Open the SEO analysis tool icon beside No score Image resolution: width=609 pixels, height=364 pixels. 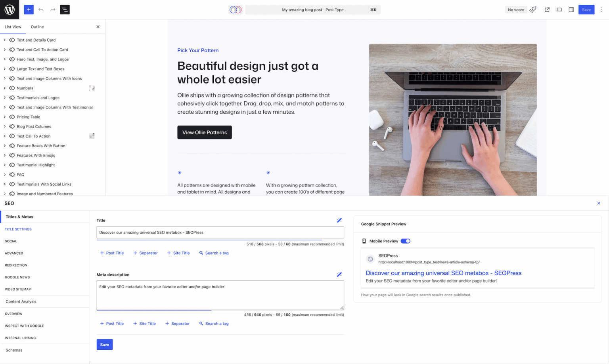tap(533, 10)
